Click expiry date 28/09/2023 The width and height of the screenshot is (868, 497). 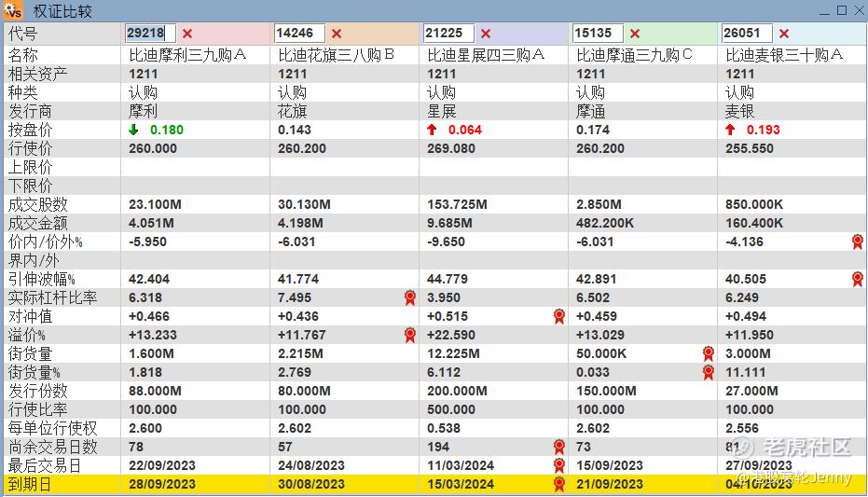[x=162, y=484]
